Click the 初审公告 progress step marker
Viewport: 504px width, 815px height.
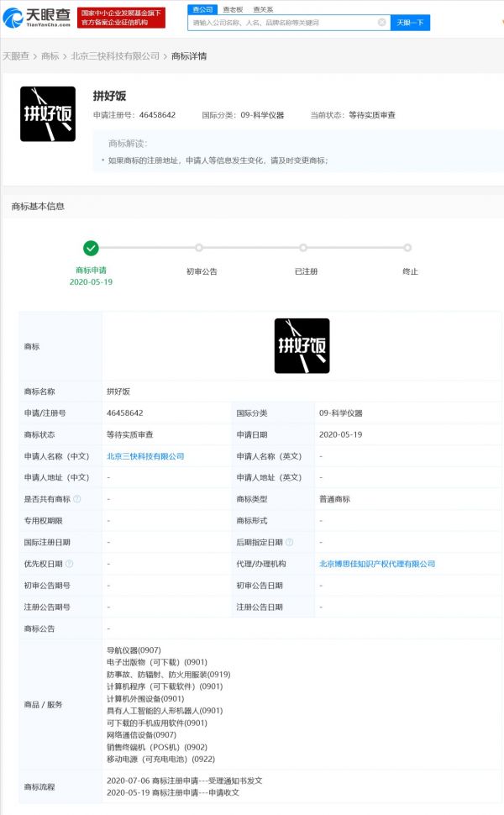click(x=199, y=248)
